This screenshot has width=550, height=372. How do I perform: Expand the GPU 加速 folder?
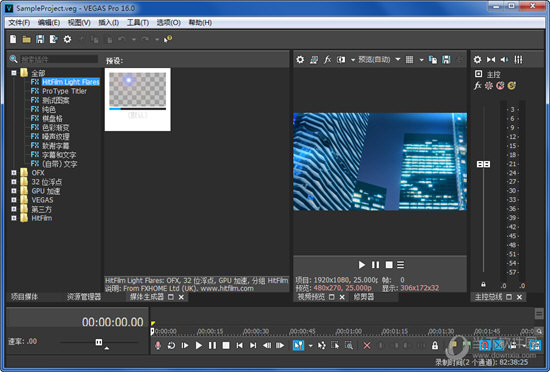[x=14, y=191]
